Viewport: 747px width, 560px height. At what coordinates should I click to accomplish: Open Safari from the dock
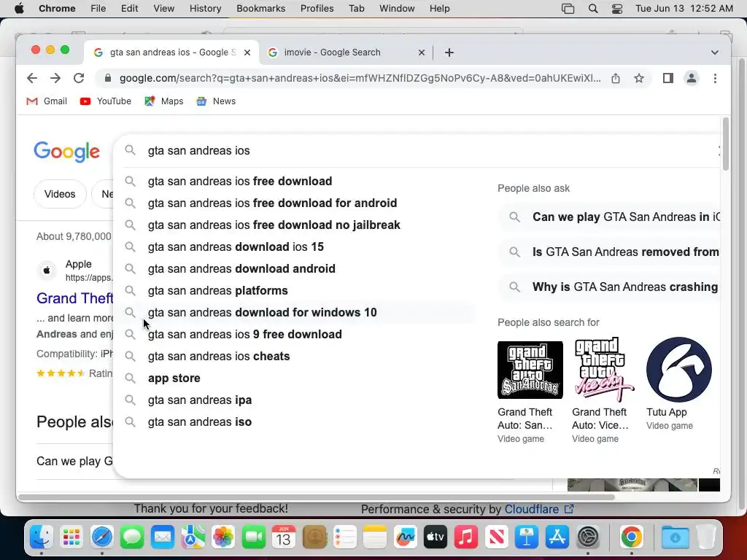click(x=102, y=537)
